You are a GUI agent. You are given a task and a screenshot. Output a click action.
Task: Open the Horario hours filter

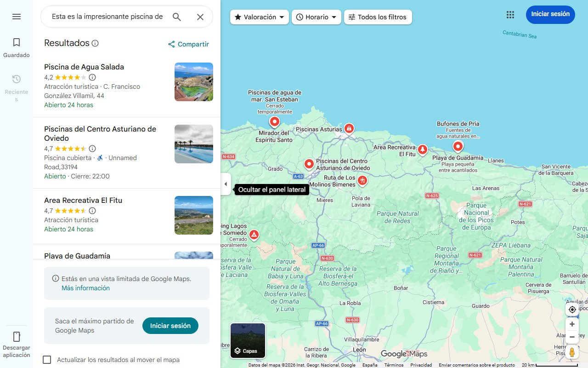coord(316,17)
